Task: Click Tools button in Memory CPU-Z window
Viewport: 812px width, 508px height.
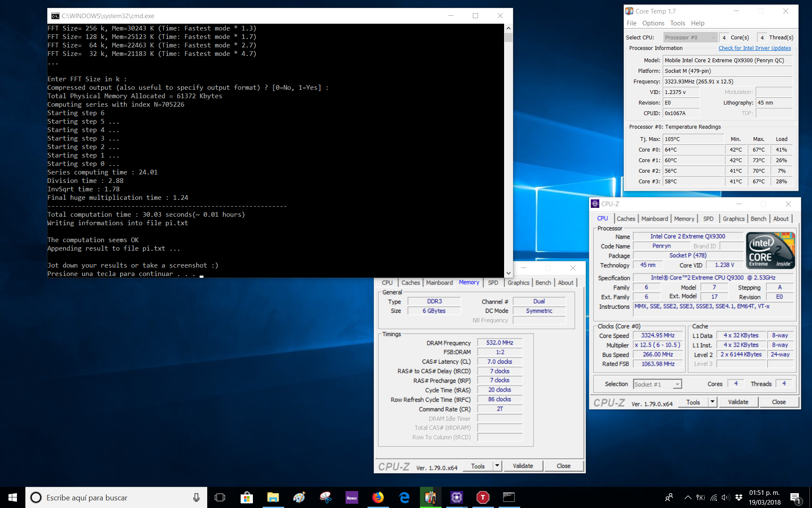Action: click(x=478, y=466)
